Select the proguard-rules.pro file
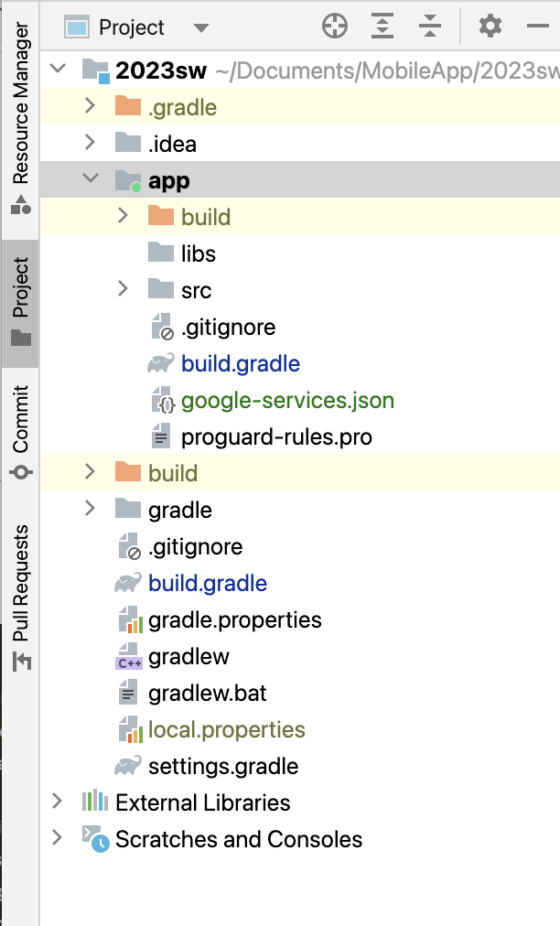560x926 pixels. [276, 437]
